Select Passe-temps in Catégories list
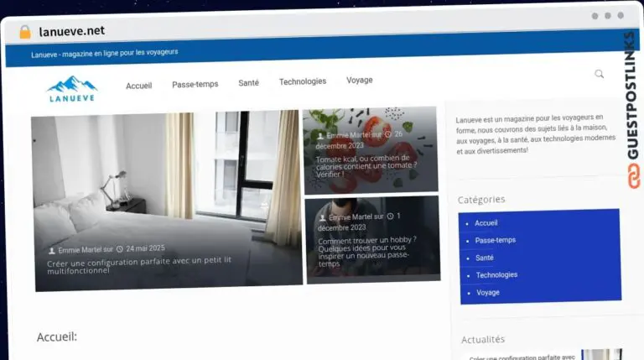Viewport: 644px width, 360px height. tap(496, 240)
